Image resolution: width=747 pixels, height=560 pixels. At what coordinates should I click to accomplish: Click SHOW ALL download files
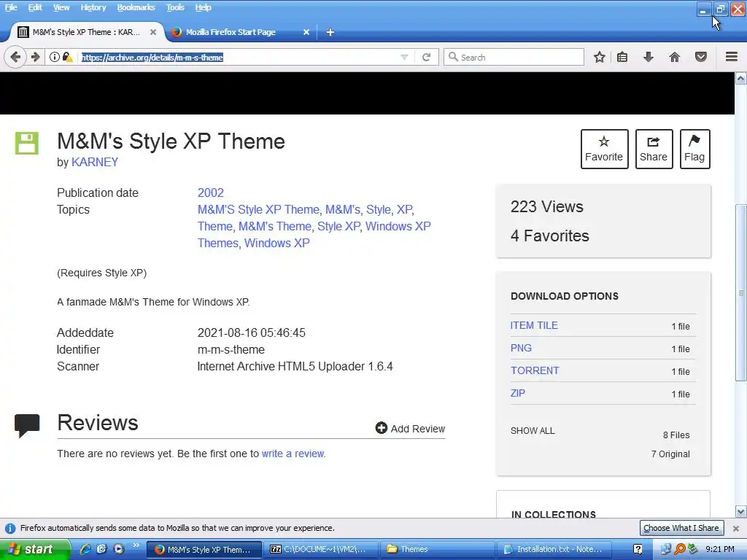click(x=533, y=431)
